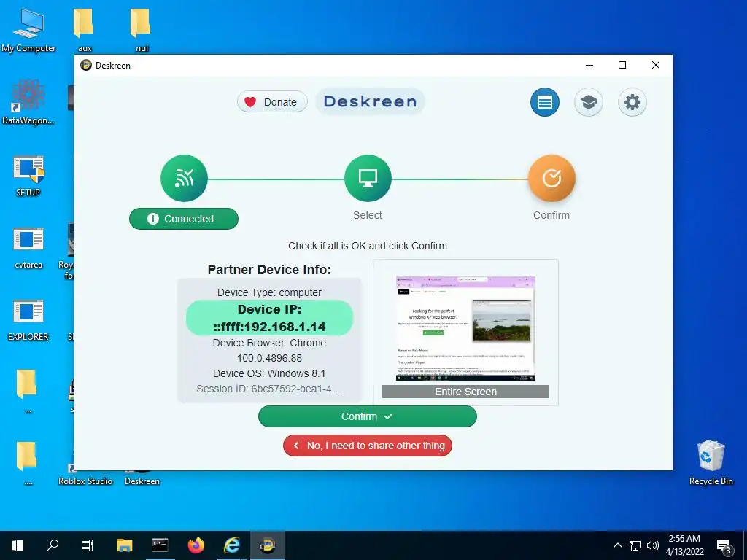Click the Session ID text

[269, 389]
